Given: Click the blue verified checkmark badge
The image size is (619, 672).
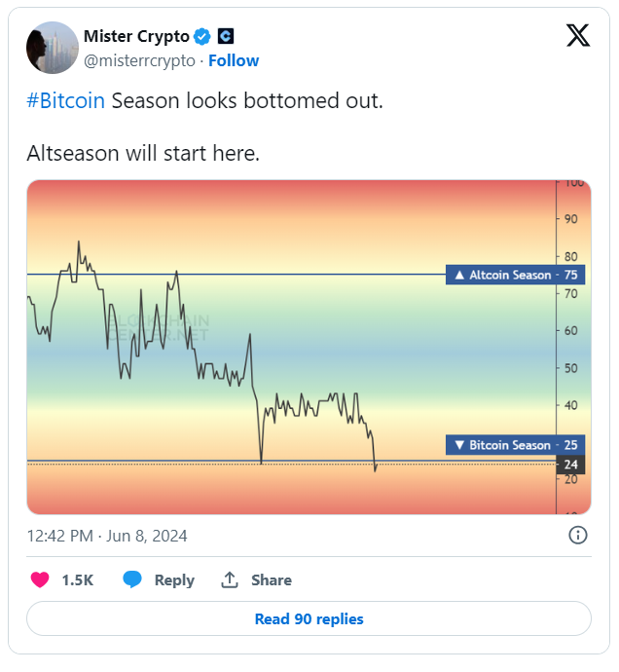Looking at the screenshot, I should tap(202, 36).
